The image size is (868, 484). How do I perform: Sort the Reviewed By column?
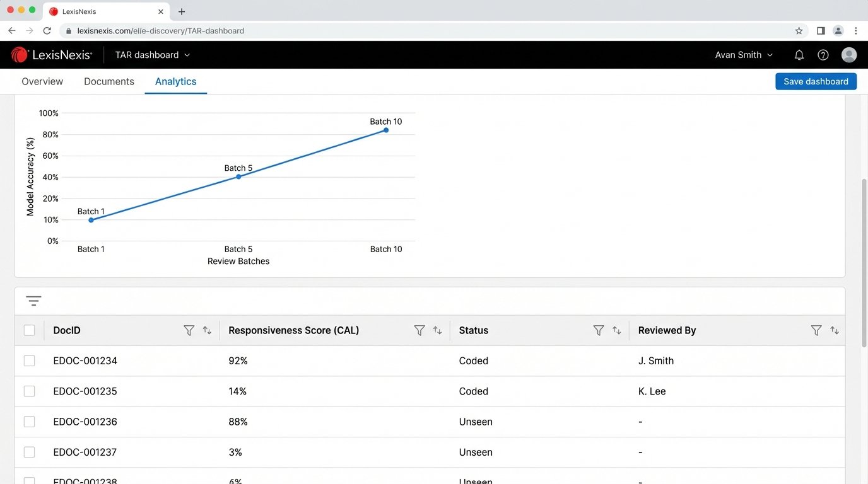(834, 330)
